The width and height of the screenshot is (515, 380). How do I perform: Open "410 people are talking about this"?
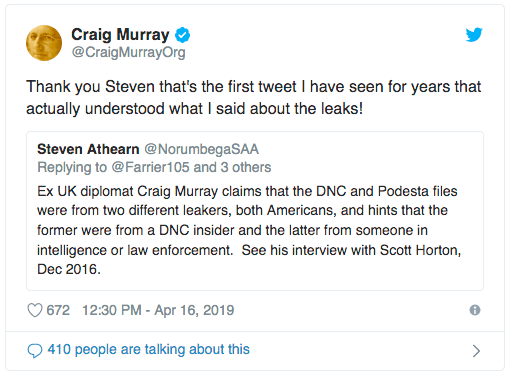tap(148, 349)
